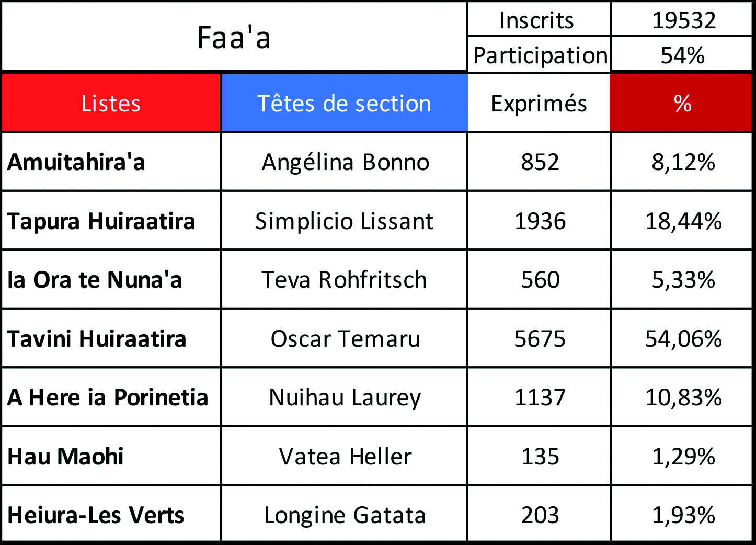This screenshot has height=545, width=756.
Task: Click the 5675 votes cell
Action: (540, 339)
